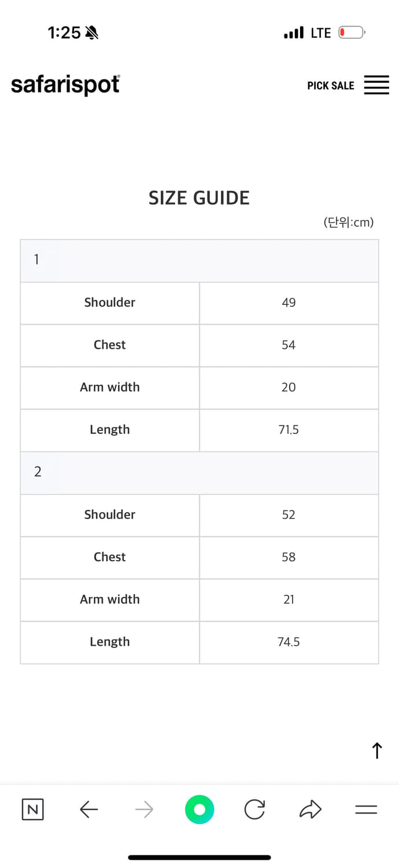Open the hamburger menu icon

pyautogui.click(x=376, y=85)
